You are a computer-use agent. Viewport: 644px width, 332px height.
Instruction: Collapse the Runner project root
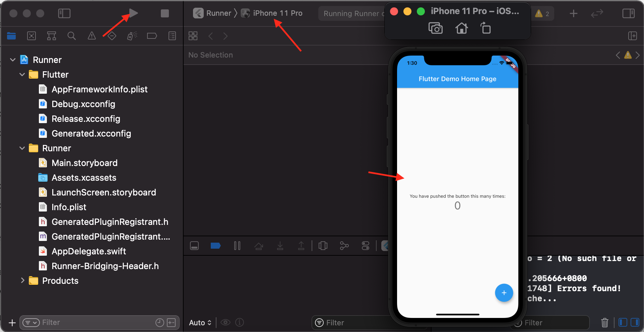[x=13, y=60]
